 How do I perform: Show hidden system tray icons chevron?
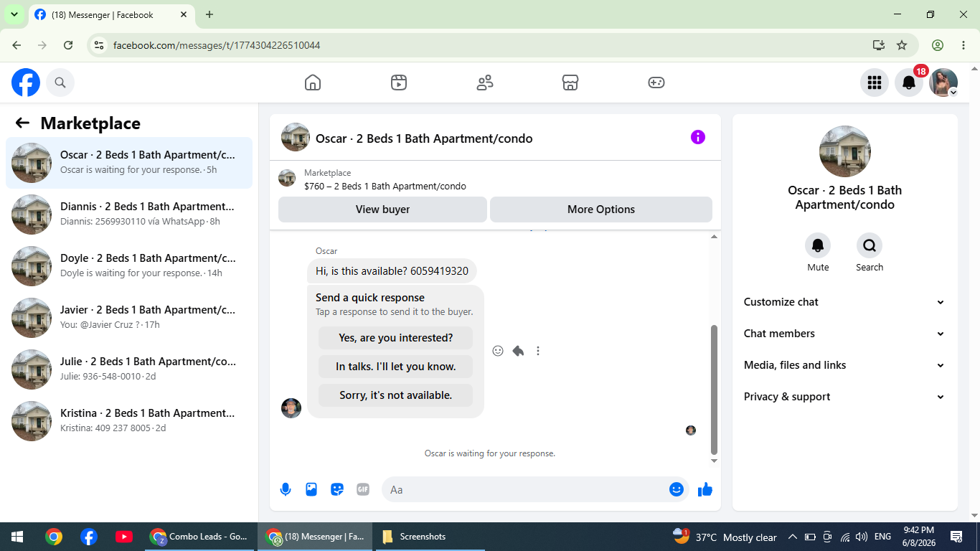(792, 537)
